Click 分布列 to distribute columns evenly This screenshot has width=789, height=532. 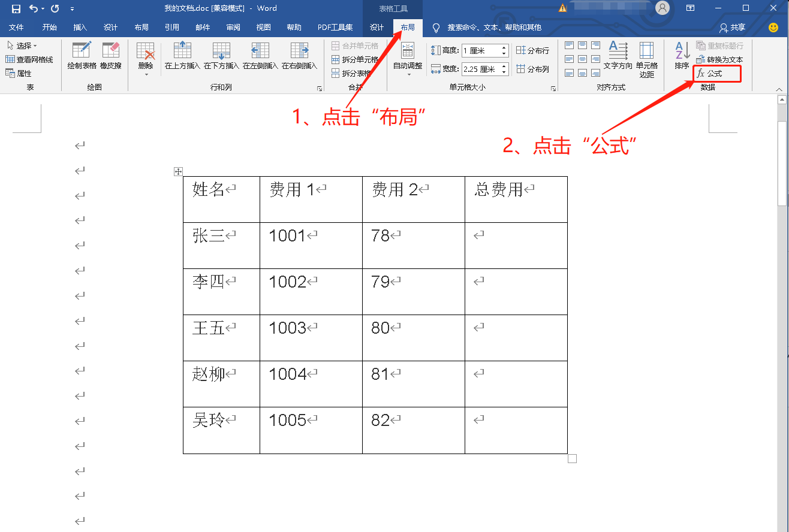pyautogui.click(x=532, y=68)
